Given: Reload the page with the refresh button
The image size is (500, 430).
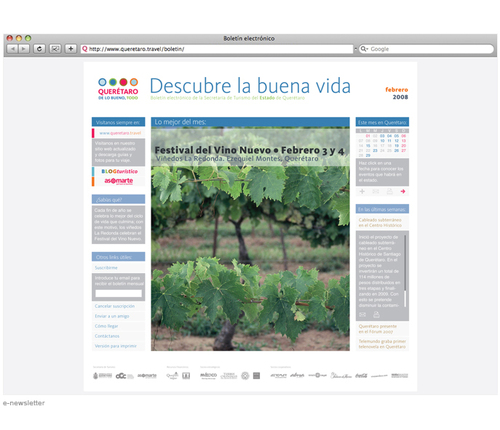Looking at the screenshot, I should pos(39,49).
